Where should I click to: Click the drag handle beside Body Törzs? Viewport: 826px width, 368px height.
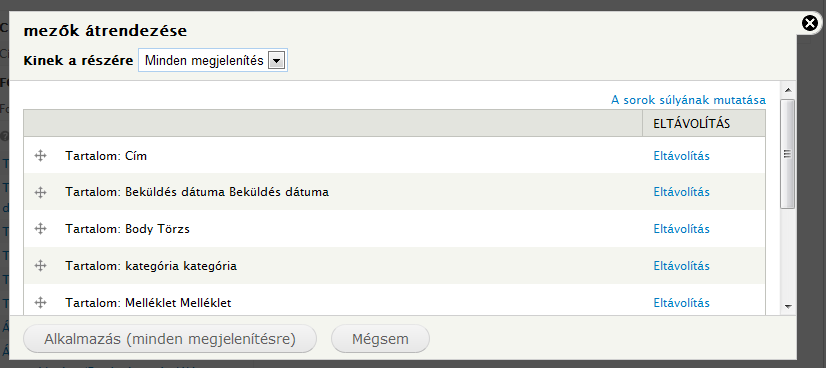point(41,229)
